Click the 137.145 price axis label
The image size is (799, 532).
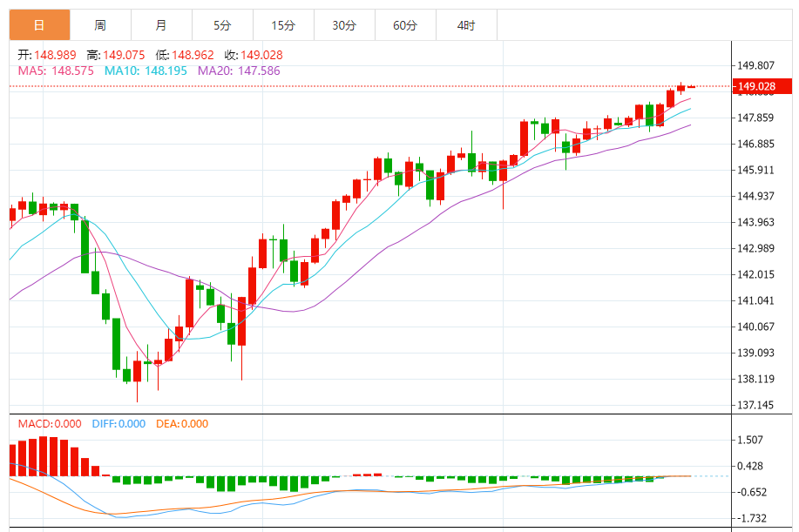click(755, 405)
